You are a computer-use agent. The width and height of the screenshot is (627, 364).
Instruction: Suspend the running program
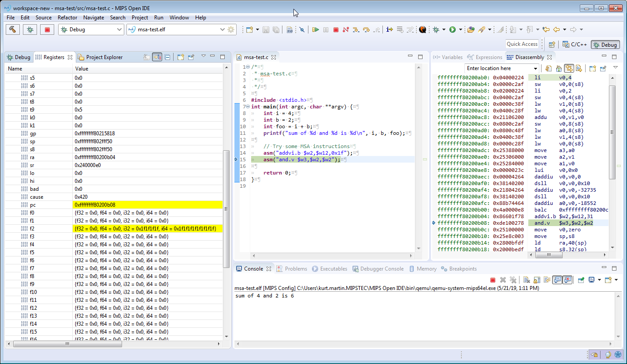tap(326, 29)
